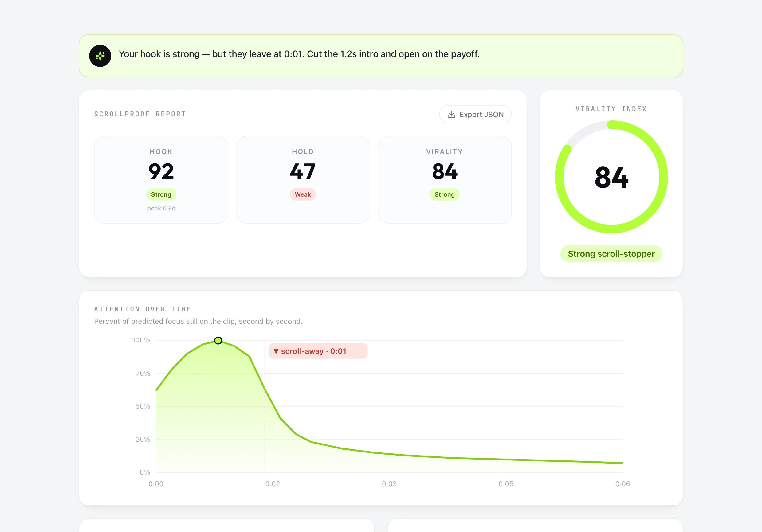Image resolution: width=762 pixels, height=532 pixels.
Task: Click the Weak badge under Hold
Action: [x=303, y=194]
